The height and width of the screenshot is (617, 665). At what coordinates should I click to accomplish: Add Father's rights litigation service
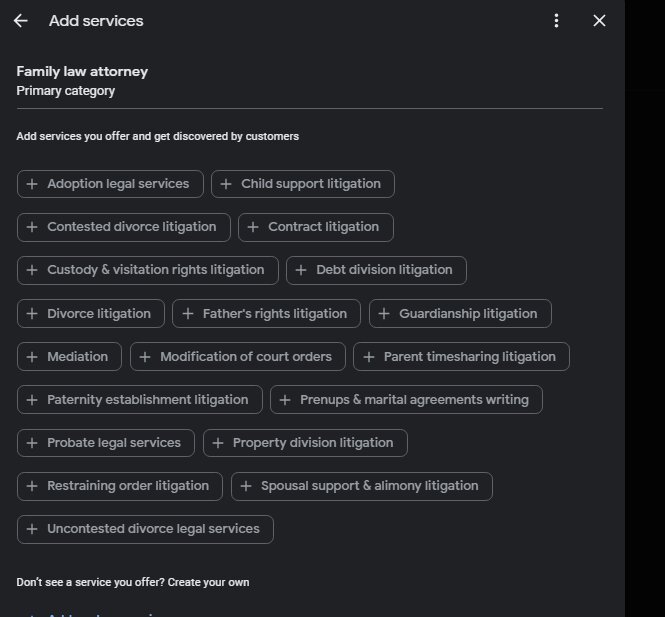click(x=266, y=314)
